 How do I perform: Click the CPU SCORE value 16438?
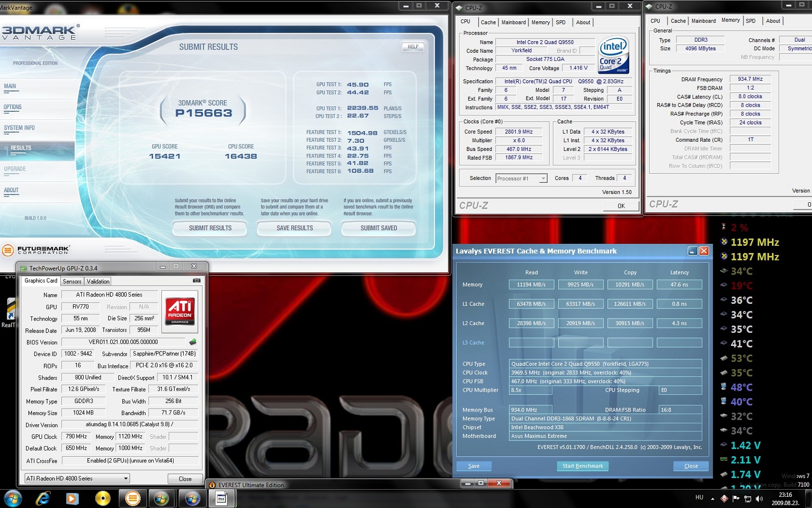241,156
